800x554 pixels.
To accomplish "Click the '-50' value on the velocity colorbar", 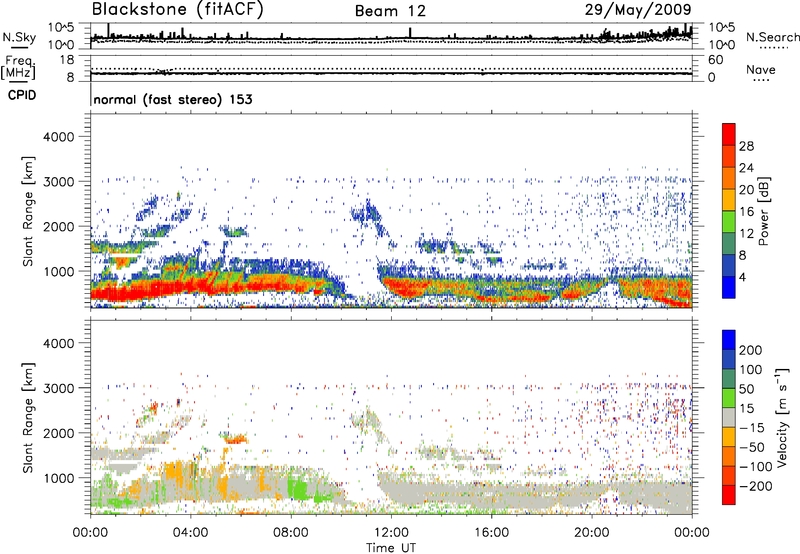I will [752, 447].
